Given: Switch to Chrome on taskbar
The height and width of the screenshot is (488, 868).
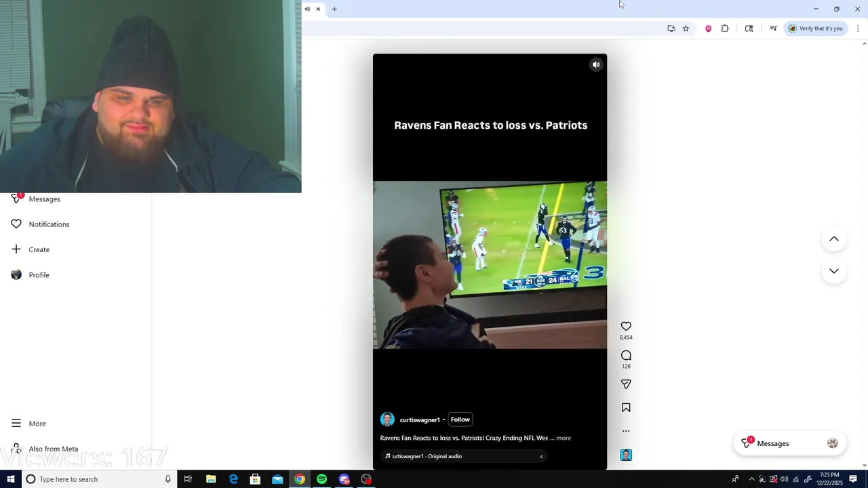Looking at the screenshot, I should coord(300,479).
